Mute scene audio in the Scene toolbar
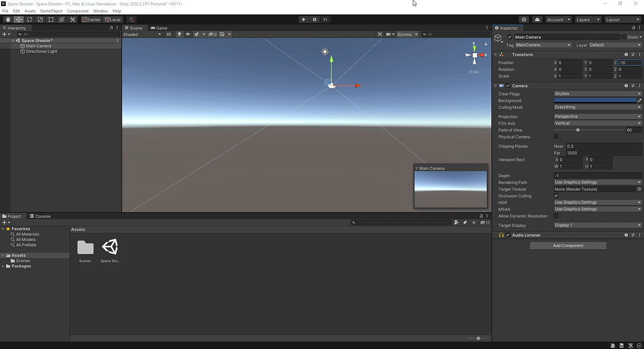Image resolution: width=644 pixels, height=349 pixels. pos(188,34)
